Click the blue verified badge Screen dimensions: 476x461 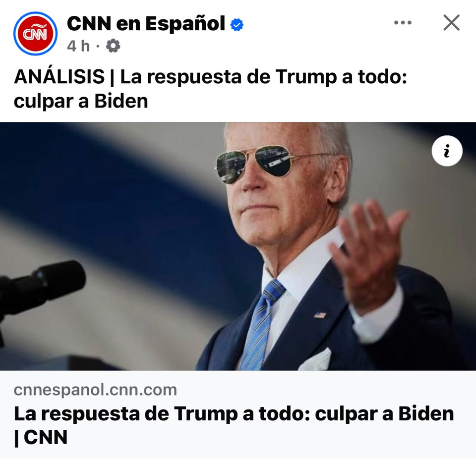click(x=237, y=25)
